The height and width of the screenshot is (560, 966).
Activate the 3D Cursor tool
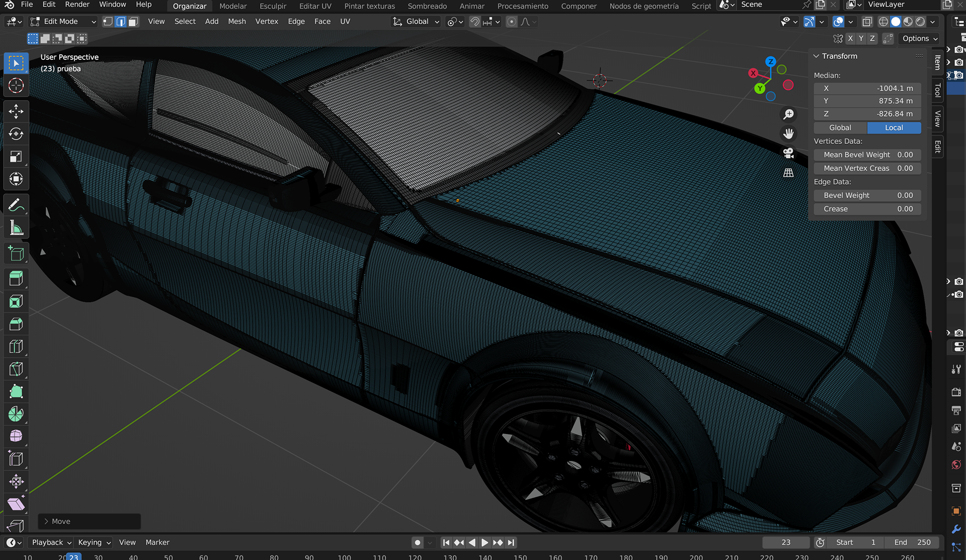coord(16,86)
